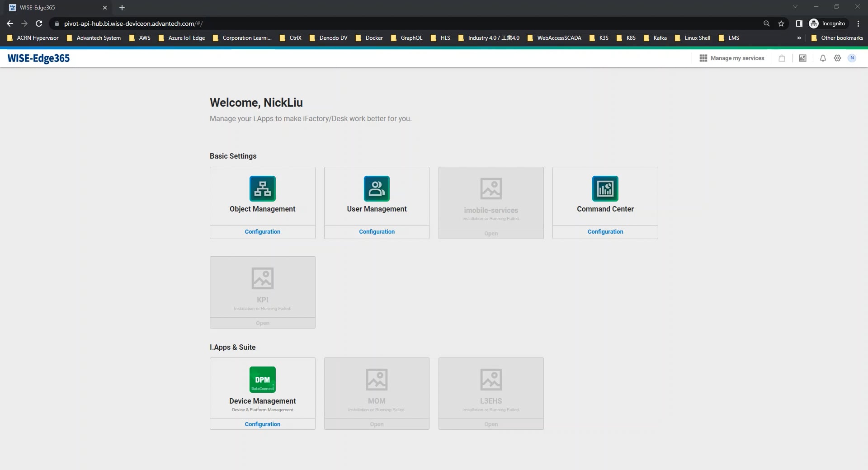
Task: Click Configuration under Device Management
Action: coord(262,424)
